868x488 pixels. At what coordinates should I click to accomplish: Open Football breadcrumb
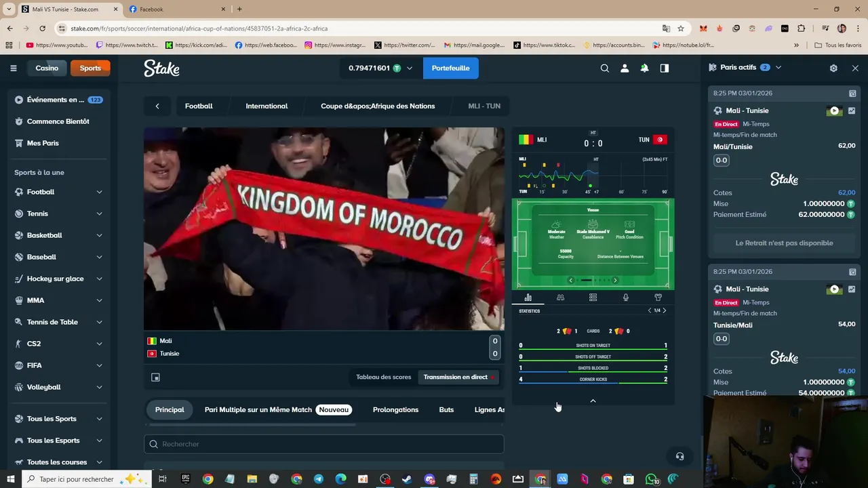[199, 106]
